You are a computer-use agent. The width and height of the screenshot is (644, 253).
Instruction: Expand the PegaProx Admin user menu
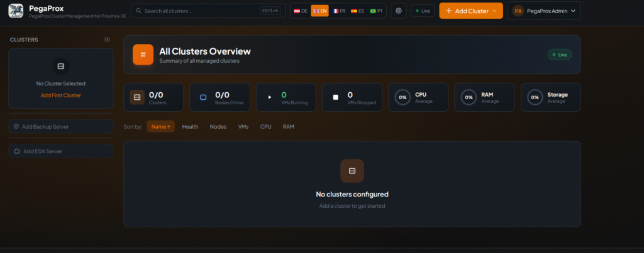[x=544, y=11]
